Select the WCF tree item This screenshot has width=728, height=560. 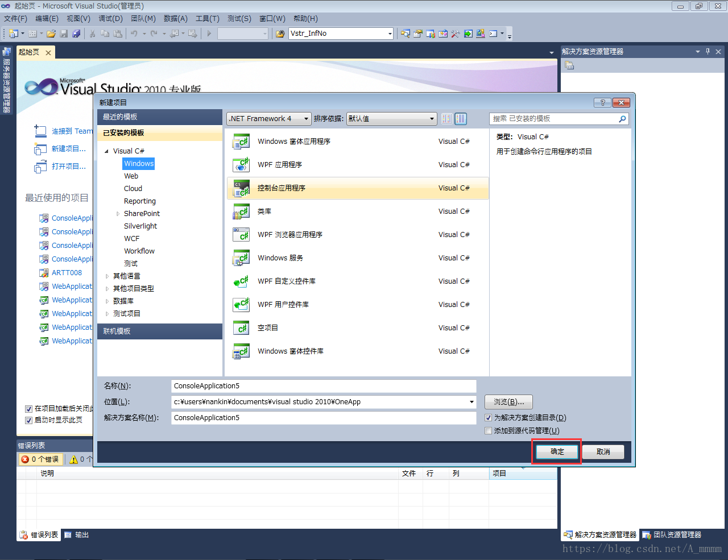point(132,239)
